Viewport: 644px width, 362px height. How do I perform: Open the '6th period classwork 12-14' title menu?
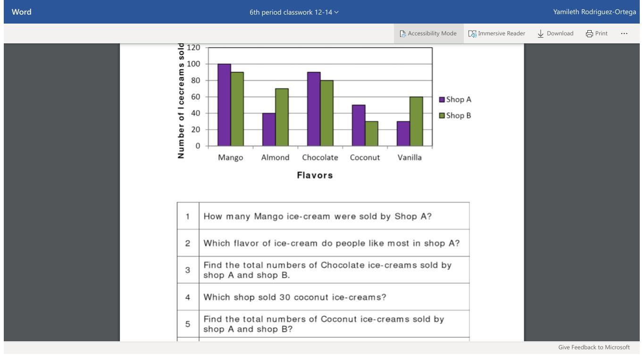[294, 12]
